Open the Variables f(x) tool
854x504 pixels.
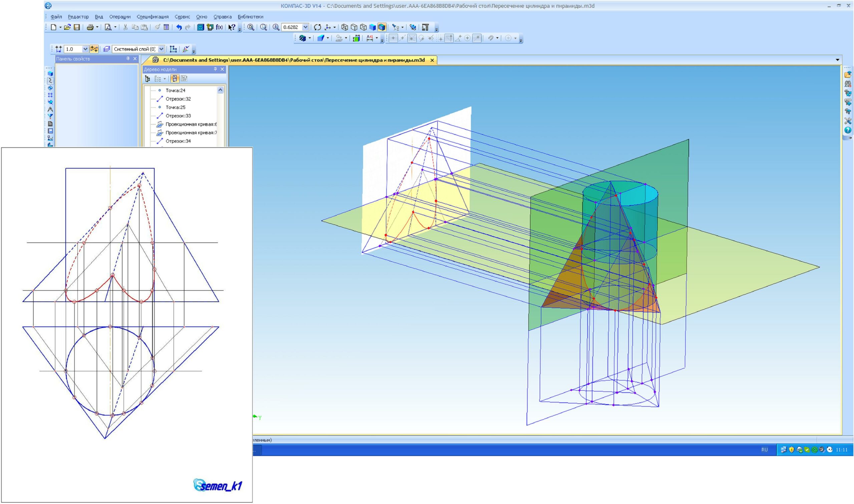tap(220, 27)
